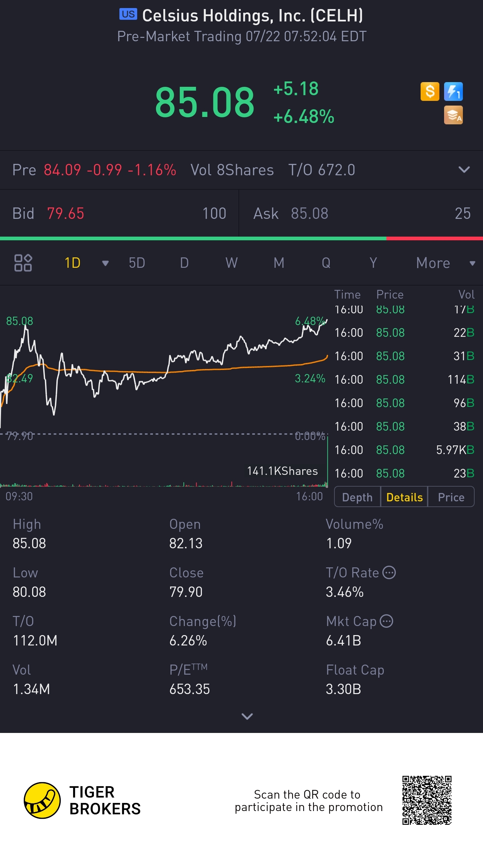
Task: Tap the Scan the QR code promotion text
Action: pos(309,801)
